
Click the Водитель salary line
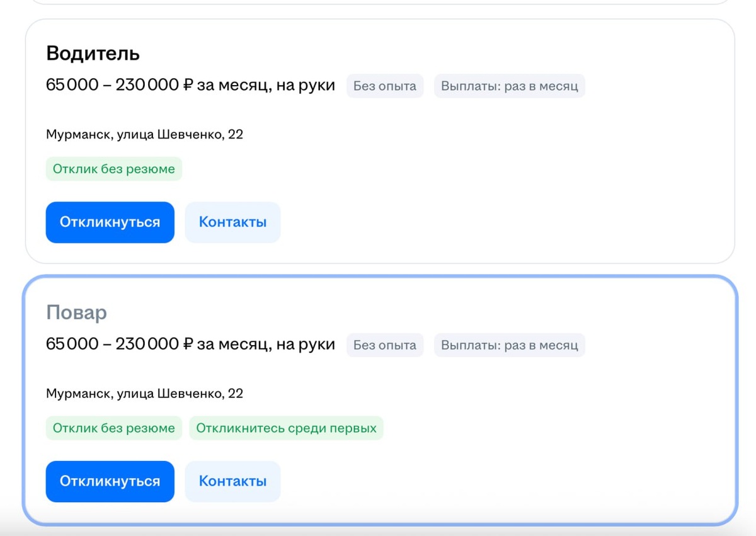click(190, 85)
